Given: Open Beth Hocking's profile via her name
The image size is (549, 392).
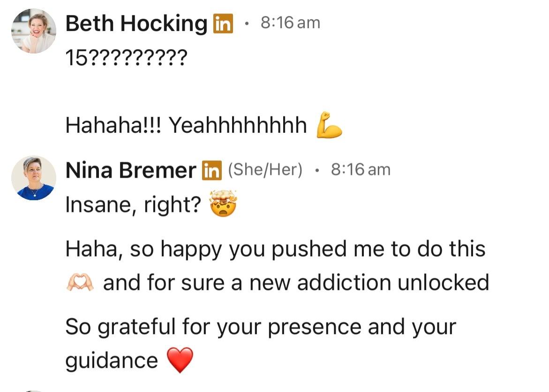Looking at the screenshot, I should point(136,23).
